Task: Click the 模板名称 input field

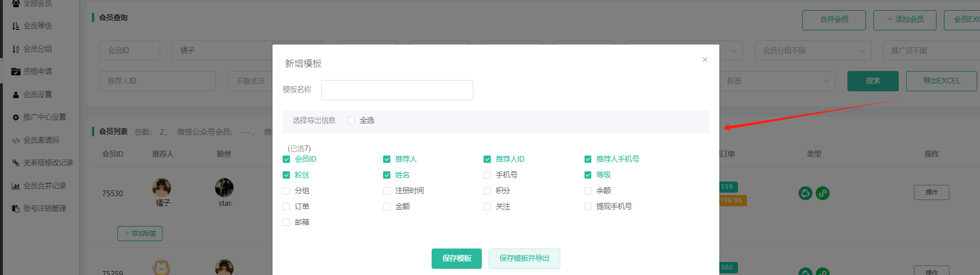Action: click(x=397, y=90)
